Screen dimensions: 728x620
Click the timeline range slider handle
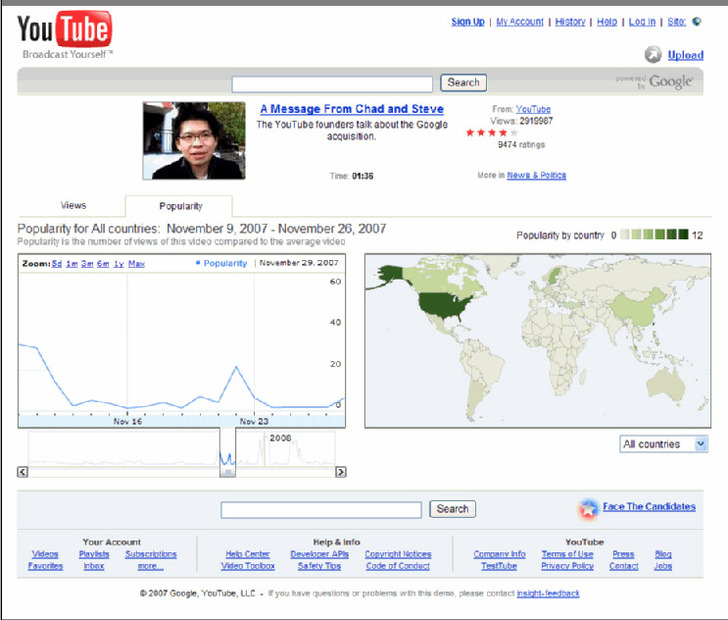pyautogui.click(x=228, y=472)
